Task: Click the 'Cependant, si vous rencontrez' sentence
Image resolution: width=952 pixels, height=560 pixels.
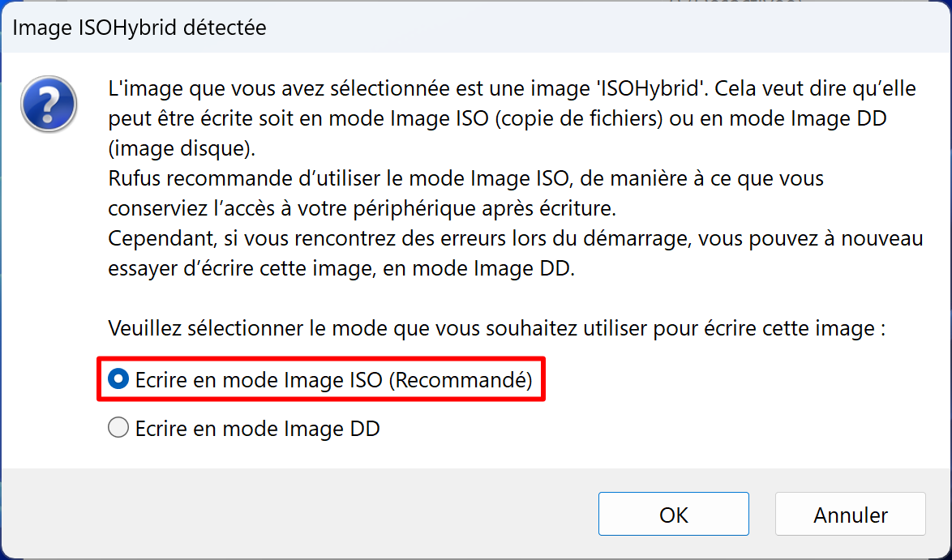Action: (516, 237)
